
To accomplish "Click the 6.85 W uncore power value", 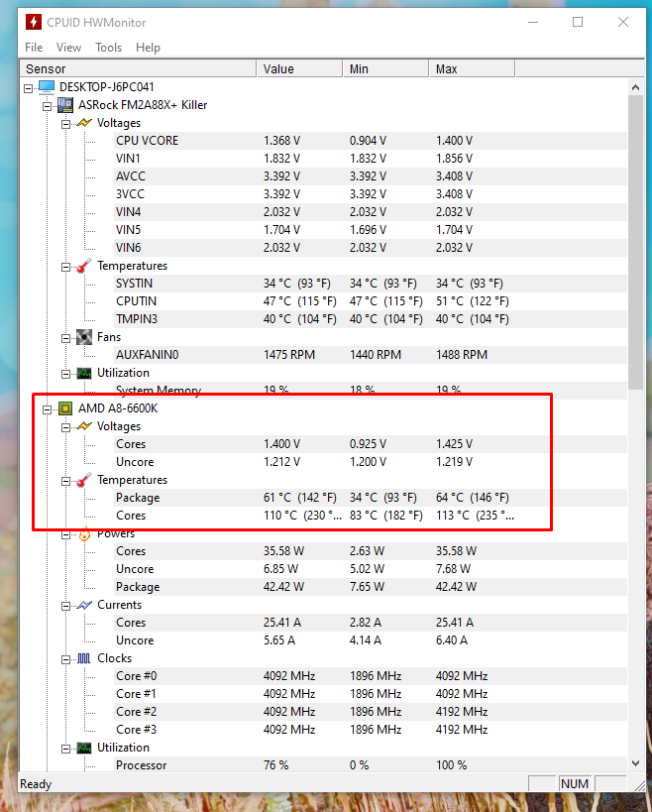I will [x=281, y=569].
